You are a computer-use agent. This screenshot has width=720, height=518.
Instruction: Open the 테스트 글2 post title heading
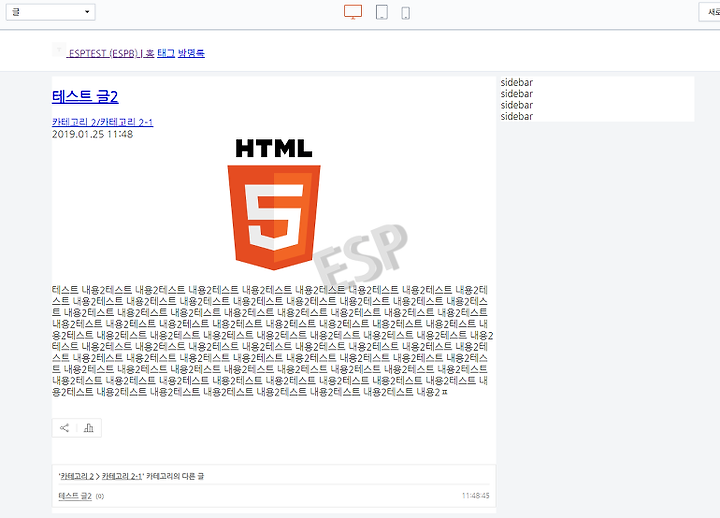click(x=85, y=96)
